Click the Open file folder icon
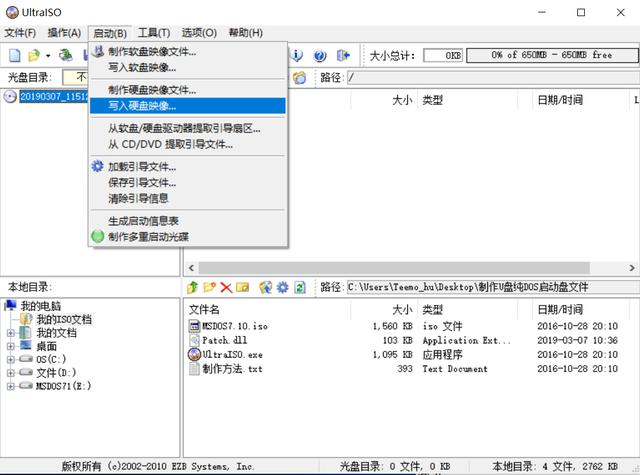 coord(34,55)
